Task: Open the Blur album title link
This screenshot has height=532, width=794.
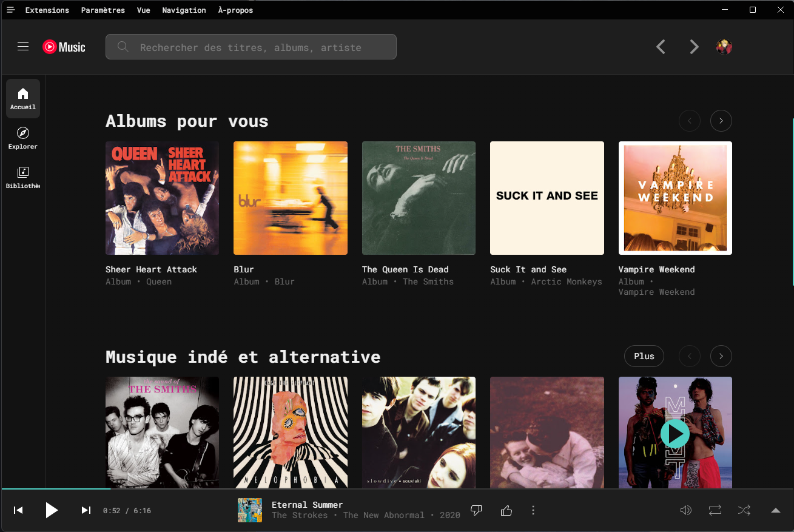Action: click(x=244, y=269)
